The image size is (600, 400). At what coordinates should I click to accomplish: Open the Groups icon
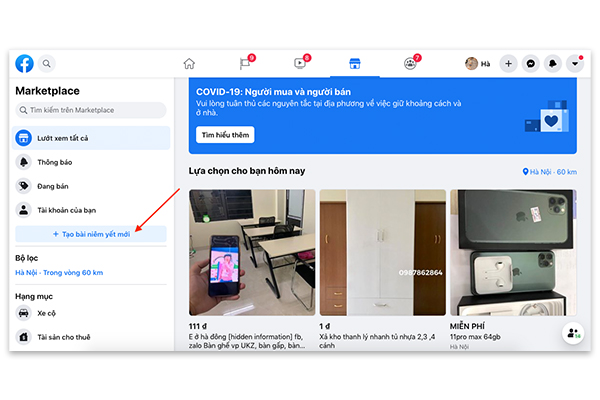pyautogui.click(x=410, y=63)
